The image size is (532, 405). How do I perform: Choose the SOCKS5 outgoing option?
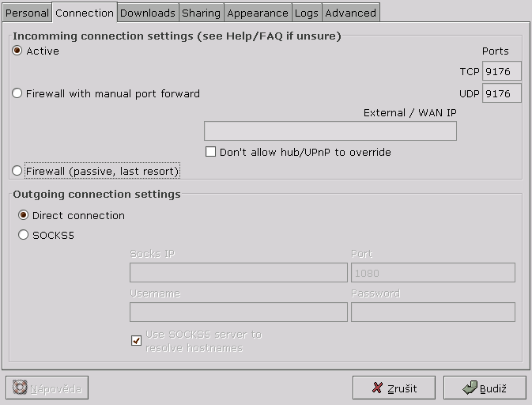tap(24, 235)
